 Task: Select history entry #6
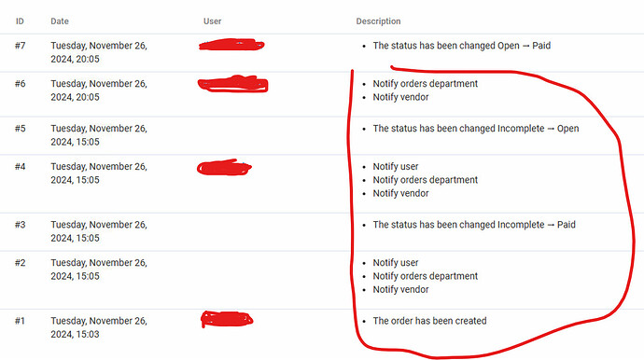[x=322, y=94]
